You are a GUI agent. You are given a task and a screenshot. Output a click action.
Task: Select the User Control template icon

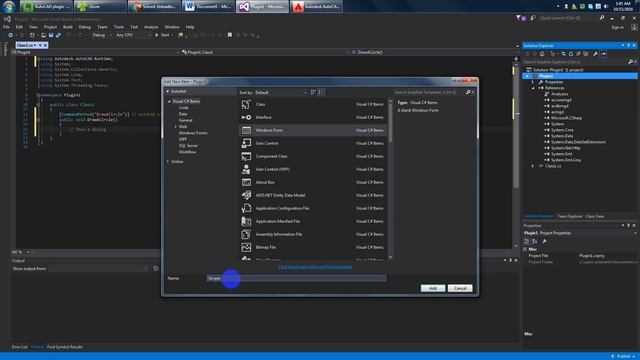pyautogui.click(x=246, y=143)
